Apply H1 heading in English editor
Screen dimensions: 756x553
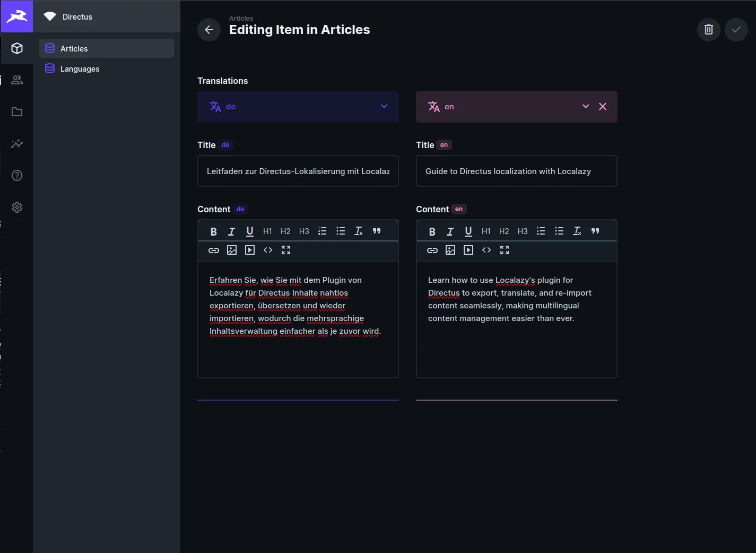point(486,231)
